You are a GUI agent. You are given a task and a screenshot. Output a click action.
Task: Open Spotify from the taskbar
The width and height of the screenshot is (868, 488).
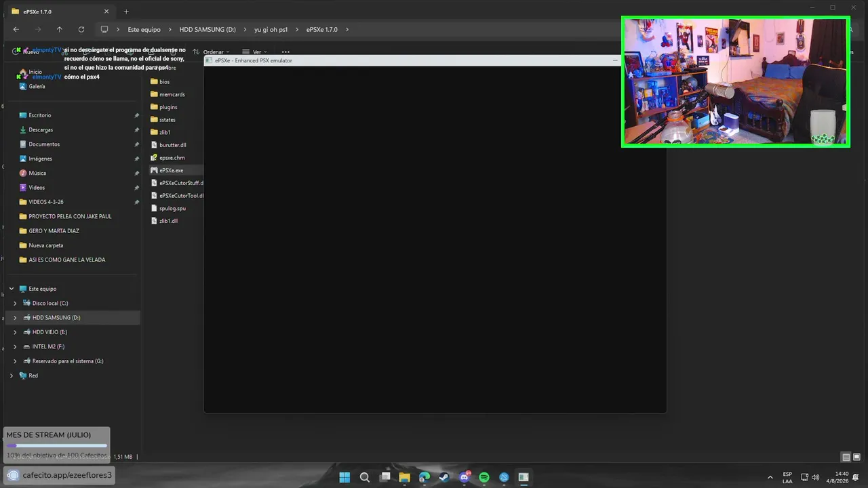[484, 477]
